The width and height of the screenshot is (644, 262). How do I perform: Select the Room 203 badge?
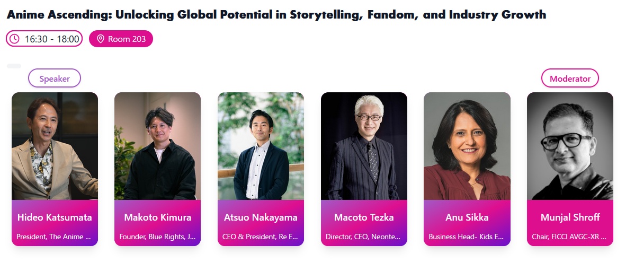[121, 39]
